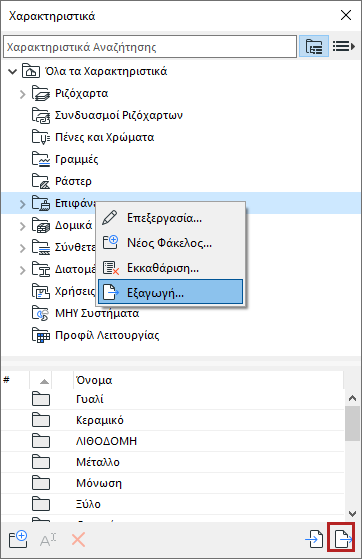This screenshot has width=362, height=559.
Task: Close the Χαρακτηριστικά panel
Action: click(x=346, y=15)
